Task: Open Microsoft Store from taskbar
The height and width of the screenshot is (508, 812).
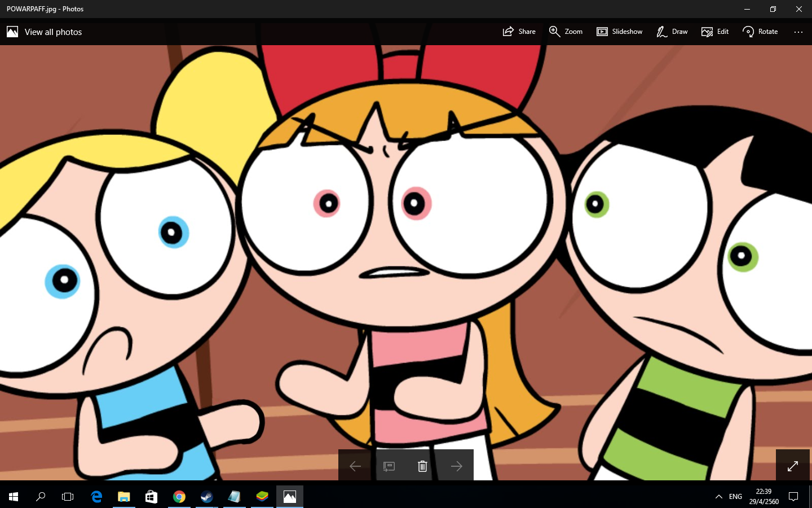Action: (151, 497)
